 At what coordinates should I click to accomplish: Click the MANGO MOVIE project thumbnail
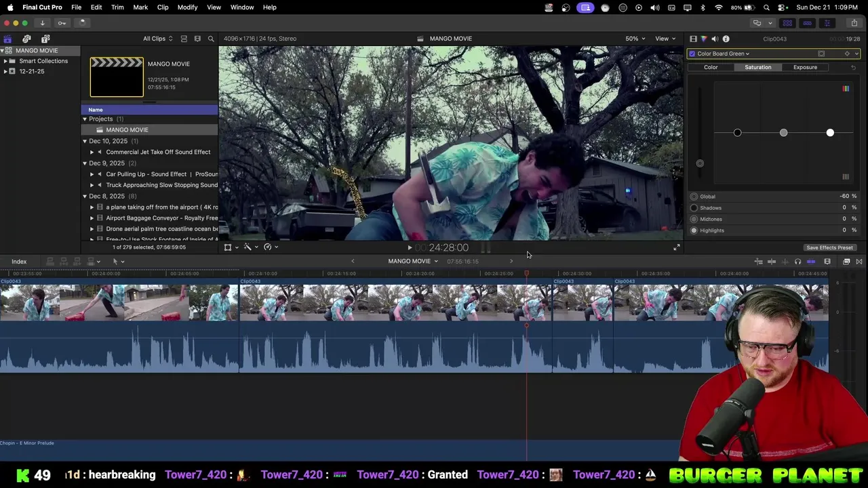click(x=117, y=77)
